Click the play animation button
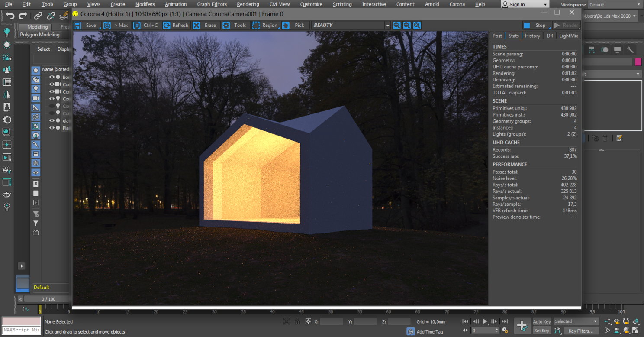The width and height of the screenshot is (644, 337). tap(485, 321)
